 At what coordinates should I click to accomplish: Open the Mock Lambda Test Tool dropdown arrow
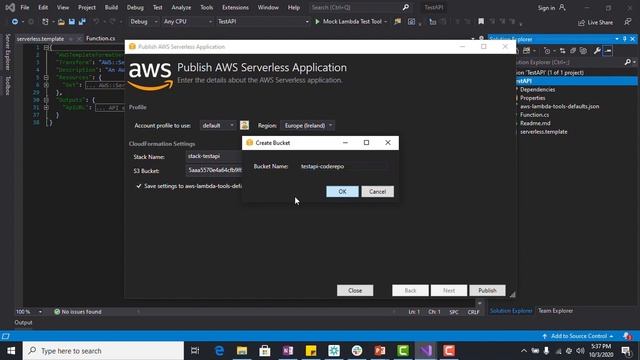(x=385, y=22)
